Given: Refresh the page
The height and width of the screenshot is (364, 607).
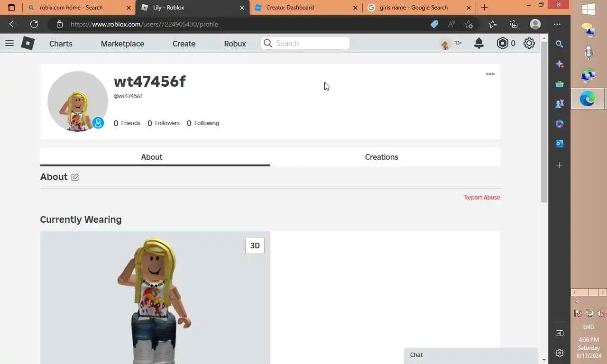Looking at the screenshot, I should (x=34, y=24).
